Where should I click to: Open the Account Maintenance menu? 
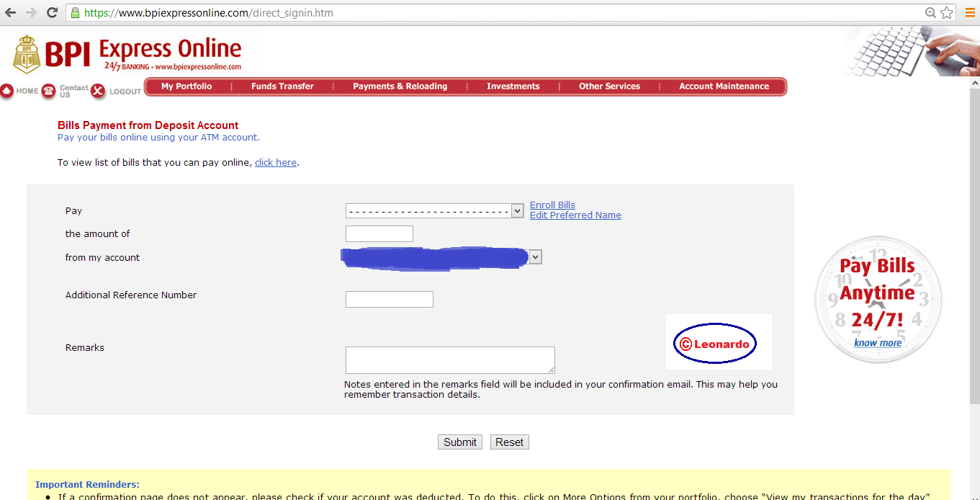tap(724, 86)
